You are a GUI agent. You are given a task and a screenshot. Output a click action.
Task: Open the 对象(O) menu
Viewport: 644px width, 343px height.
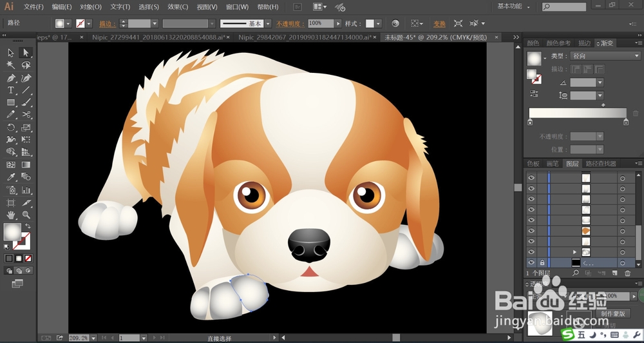(91, 6)
